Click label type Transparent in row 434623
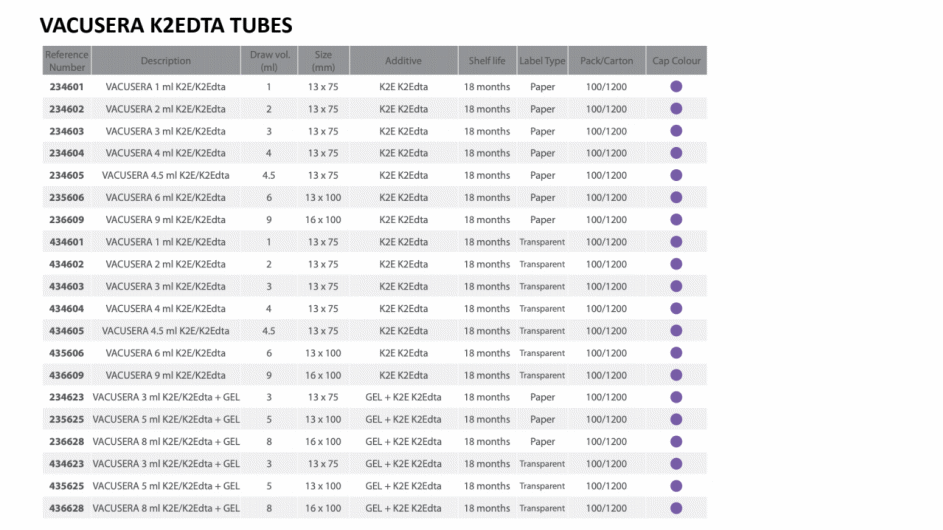This screenshot has height=530, width=943. 542,464
